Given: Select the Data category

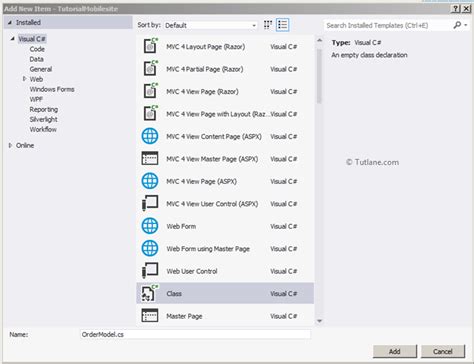Looking at the screenshot, I should tap(36, 59).
